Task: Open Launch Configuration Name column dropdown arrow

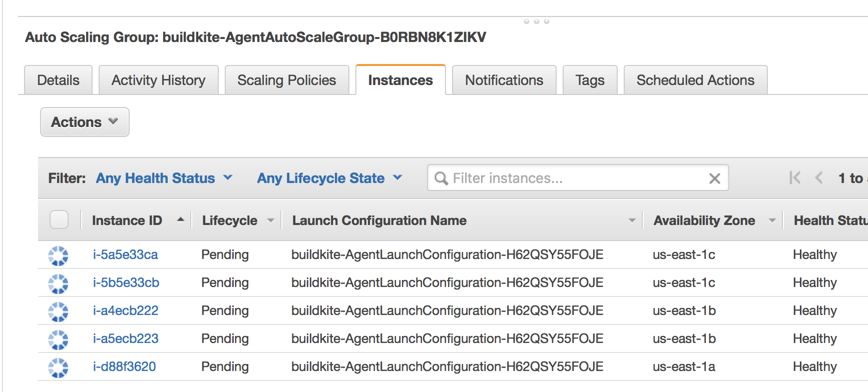Action: point(632,220)
